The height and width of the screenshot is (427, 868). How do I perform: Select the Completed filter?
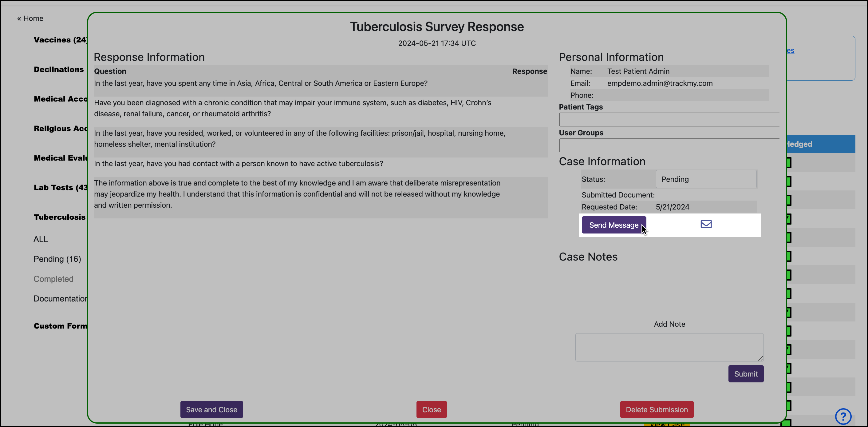tap(53, 279)
